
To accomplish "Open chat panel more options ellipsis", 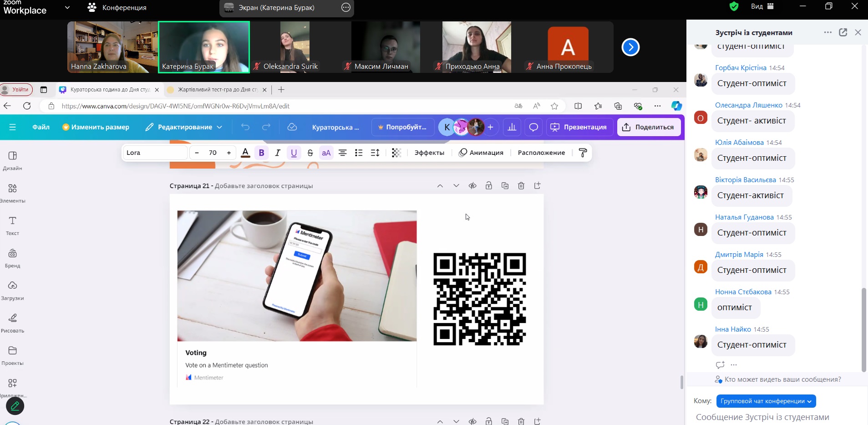I will tap(828, 32).
